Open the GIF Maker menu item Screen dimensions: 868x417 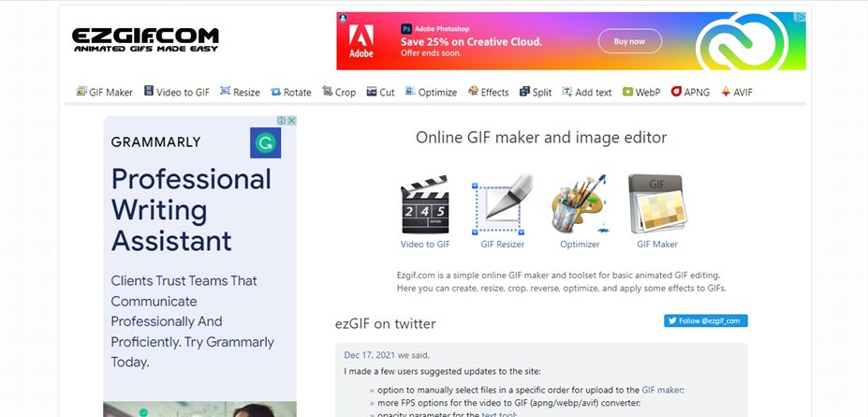pos(105,92)
